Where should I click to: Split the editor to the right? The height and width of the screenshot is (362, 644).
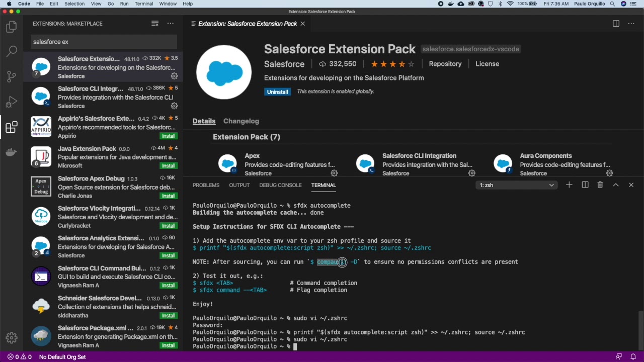click(x=616, y=24)
